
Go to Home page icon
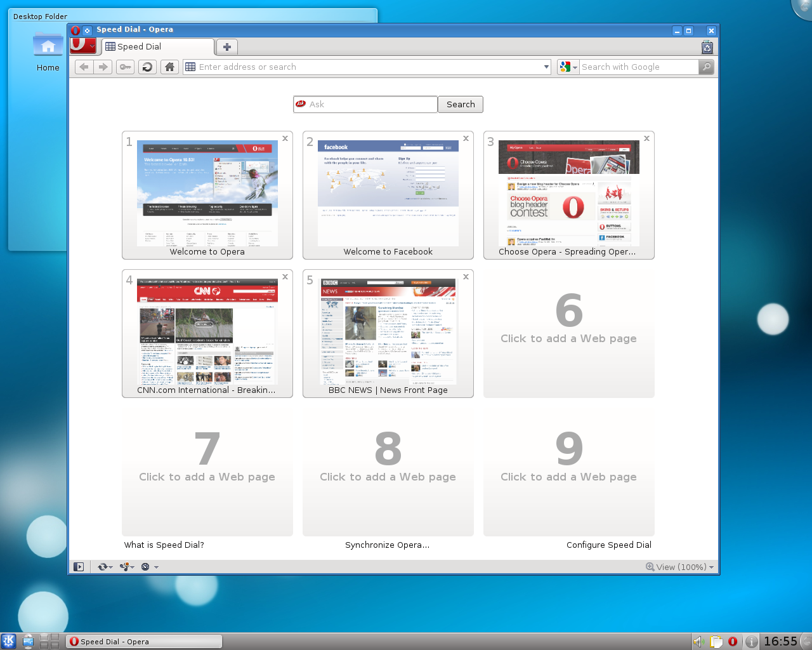[x=169, y=67]
